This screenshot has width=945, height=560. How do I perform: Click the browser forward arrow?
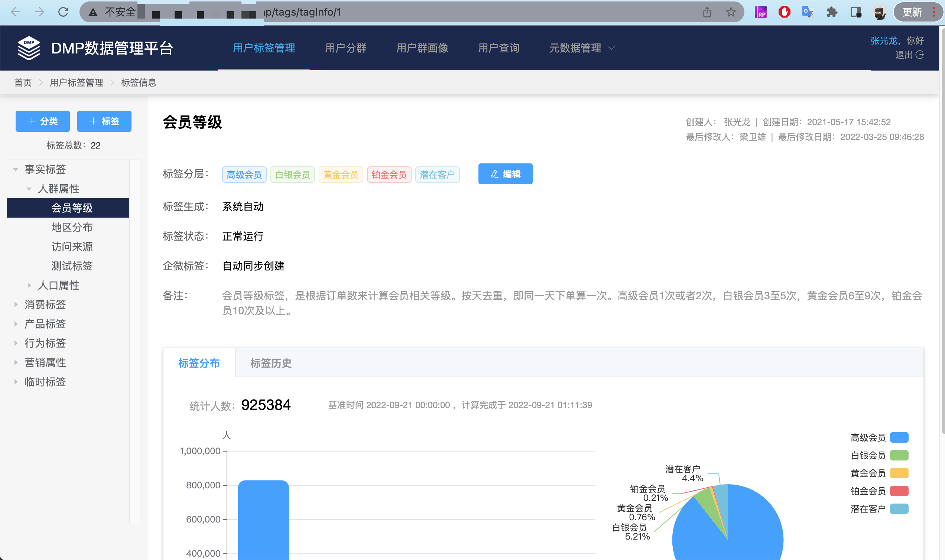39,12
